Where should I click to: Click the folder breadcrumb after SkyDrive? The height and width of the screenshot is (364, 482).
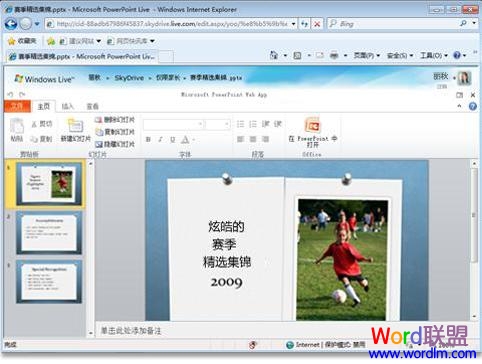pyautogui.click(x=168, y=78)
